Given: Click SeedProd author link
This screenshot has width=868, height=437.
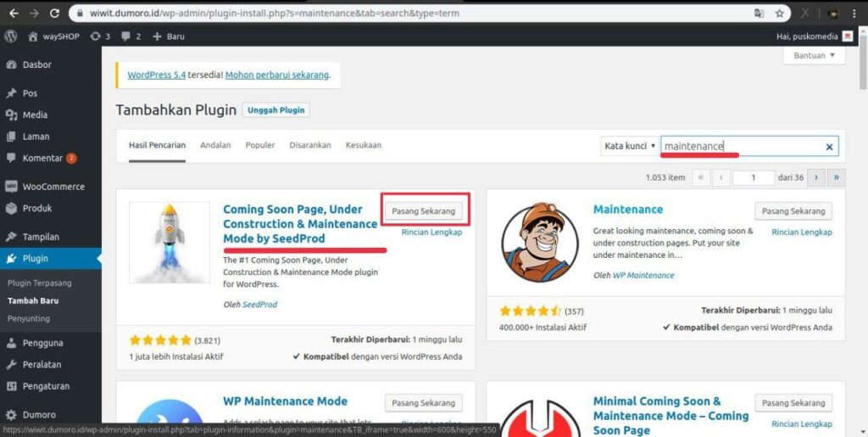Looking at the screenshot, I should coord(260,304).
